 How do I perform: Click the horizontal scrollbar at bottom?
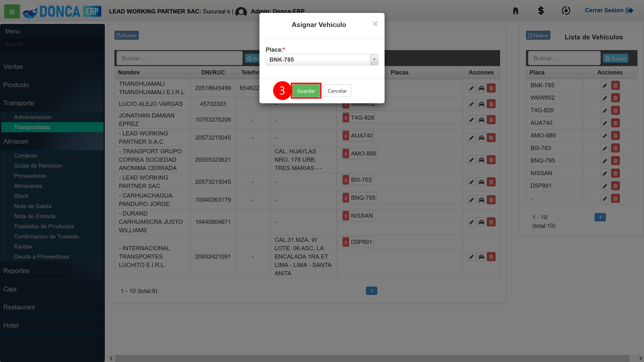tap(372, 358)
